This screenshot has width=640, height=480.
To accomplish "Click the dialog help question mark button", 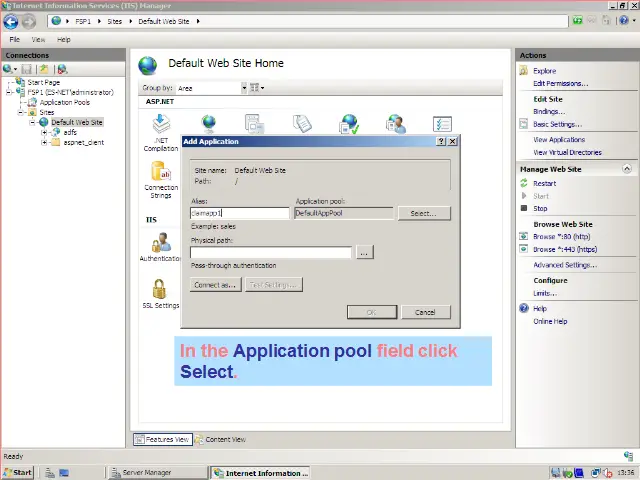I will pos(441,141).
